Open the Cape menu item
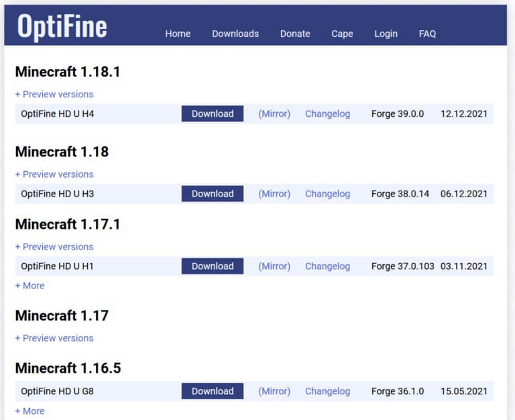This screenshot has height=420, width=515. (342, 34)
